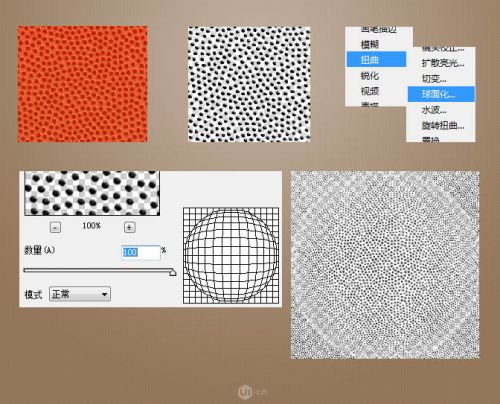This screenshot has height=404, width=500.
Task: Click the 数量 amount input field
Action: pyautogui.click(x=141, y=252)
